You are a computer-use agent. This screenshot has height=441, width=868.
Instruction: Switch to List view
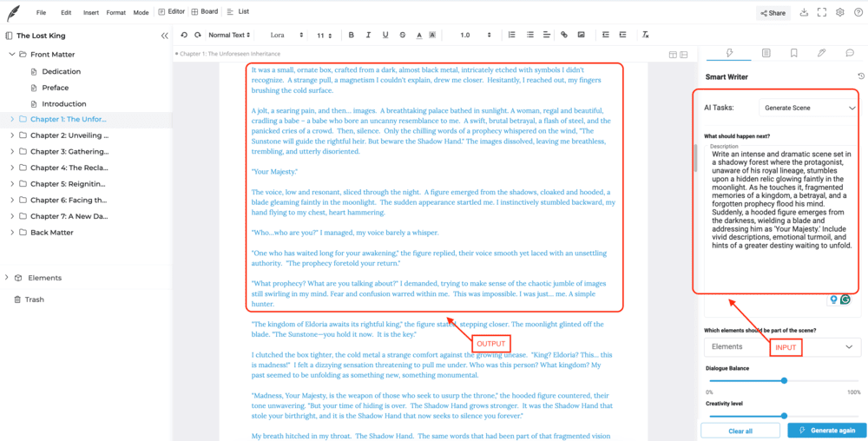(x=238, y=11)
